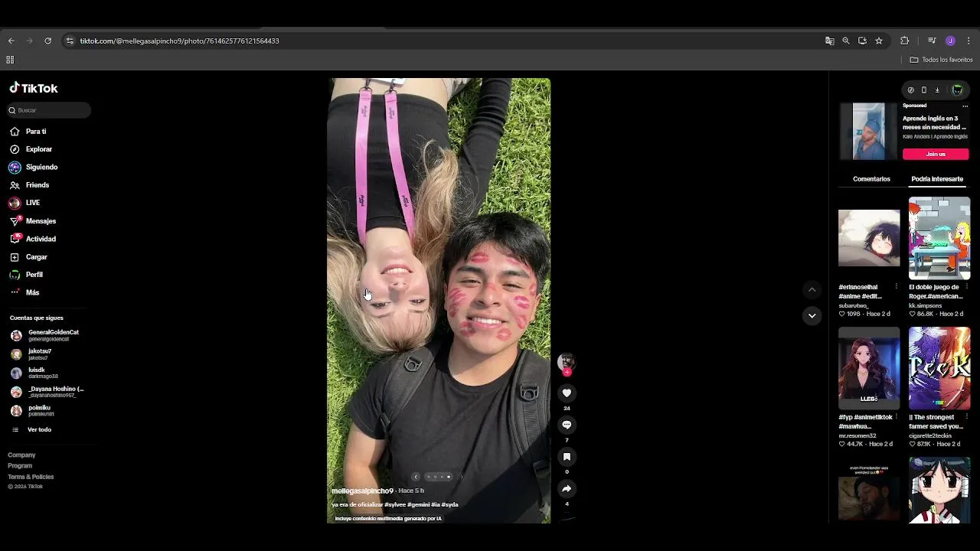Reload the page in browser
The height and width of the screenshot is (551, 980).
pyautogui.click(x=47, y=41)
